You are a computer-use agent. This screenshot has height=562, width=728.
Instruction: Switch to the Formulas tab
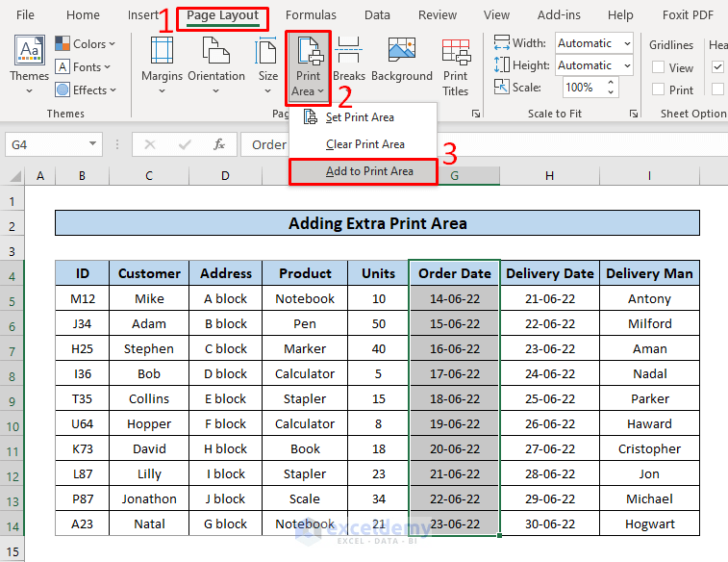[311, 15]
